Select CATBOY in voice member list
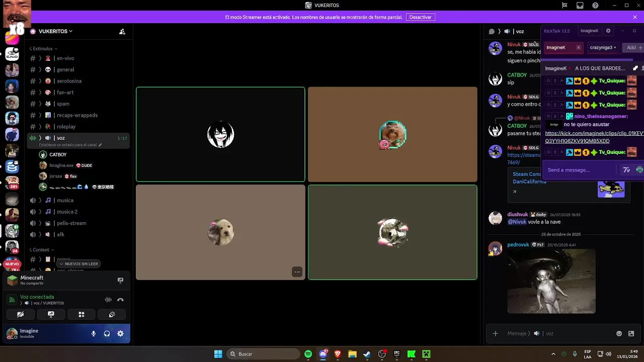The height and width of the screenshot is (362, 644). (83, 155)
